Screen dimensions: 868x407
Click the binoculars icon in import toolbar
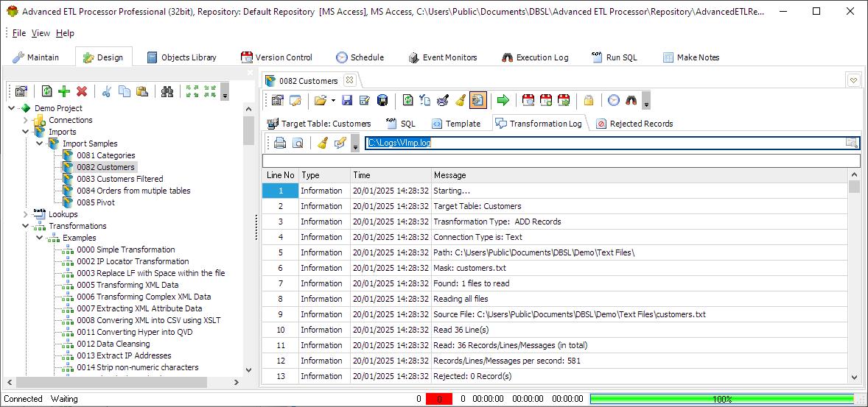point(631,100)
